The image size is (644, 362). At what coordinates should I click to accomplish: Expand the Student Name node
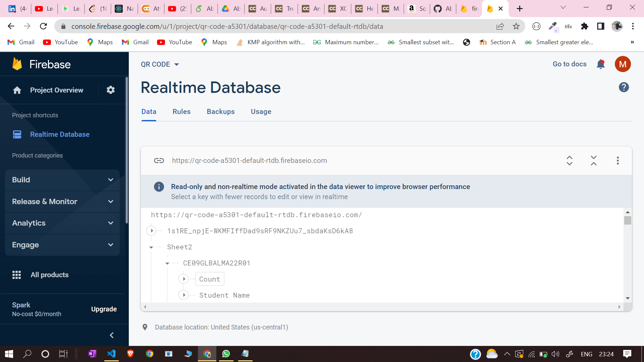coord(184,295)
